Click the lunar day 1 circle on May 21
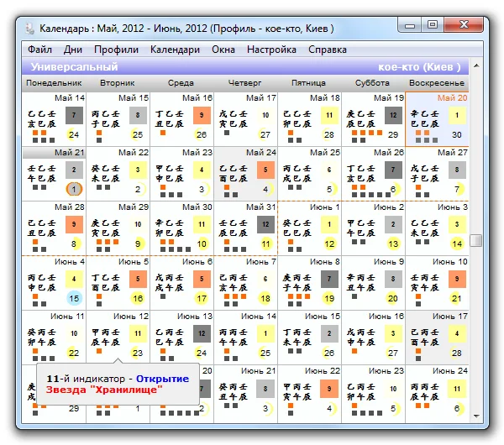The height and width of the screenshot is (445, 504). (x=74, y=189)
